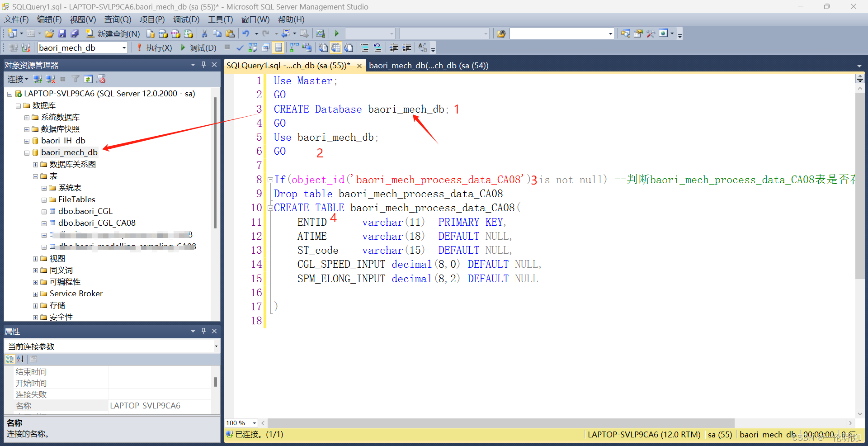
Task: Click the Increase Indent icon
Action: (406, 47)
